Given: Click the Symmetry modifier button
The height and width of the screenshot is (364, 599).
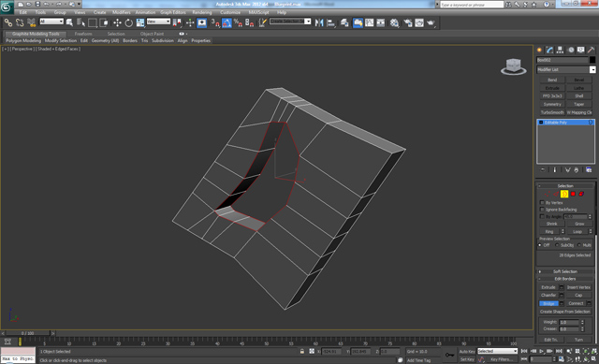Looking at the screenshot, I should click(552, 104).
